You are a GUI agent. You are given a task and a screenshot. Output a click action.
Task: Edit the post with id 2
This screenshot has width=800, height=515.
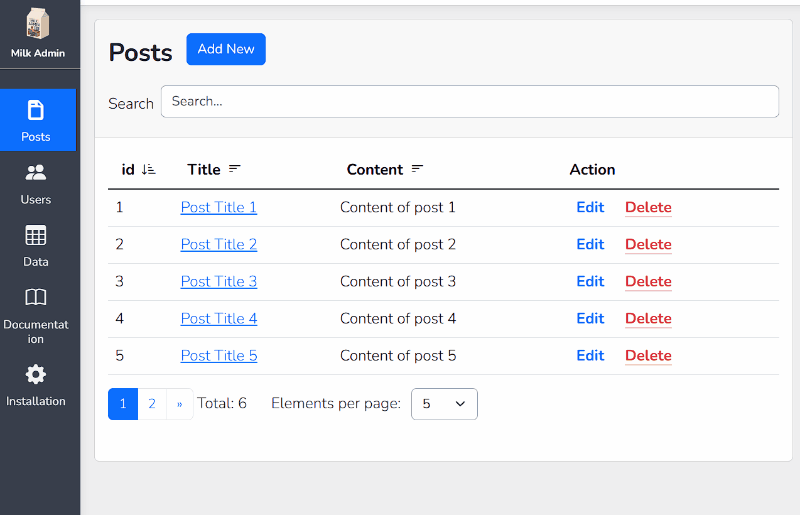(590, 245)
